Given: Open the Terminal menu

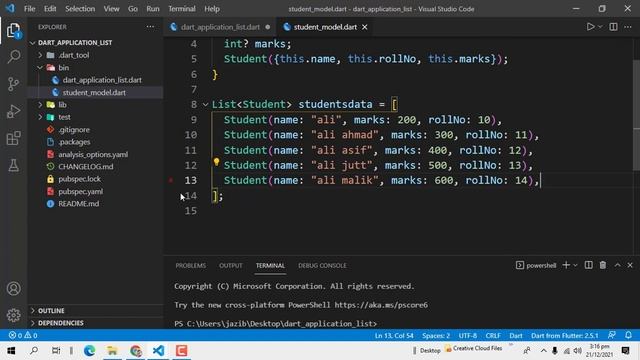Looking at the screenshot, I should tap(182, 9).
